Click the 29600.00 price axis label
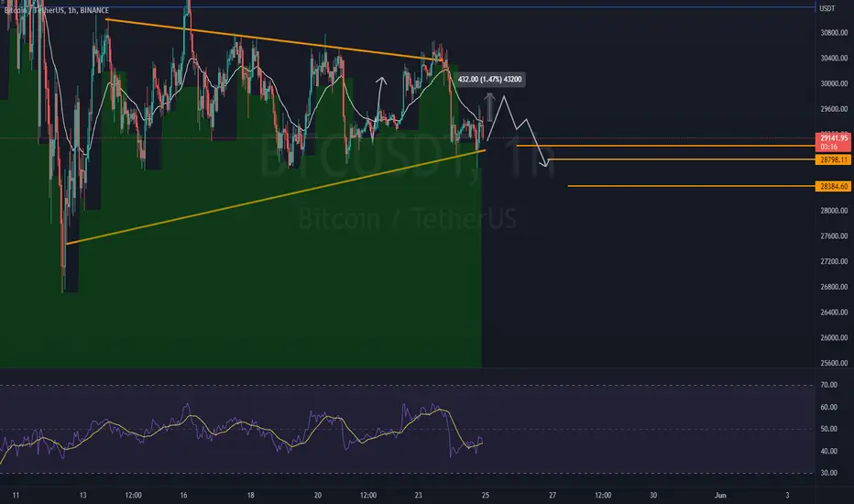The image size is (854, 504). tap(834, 109)
